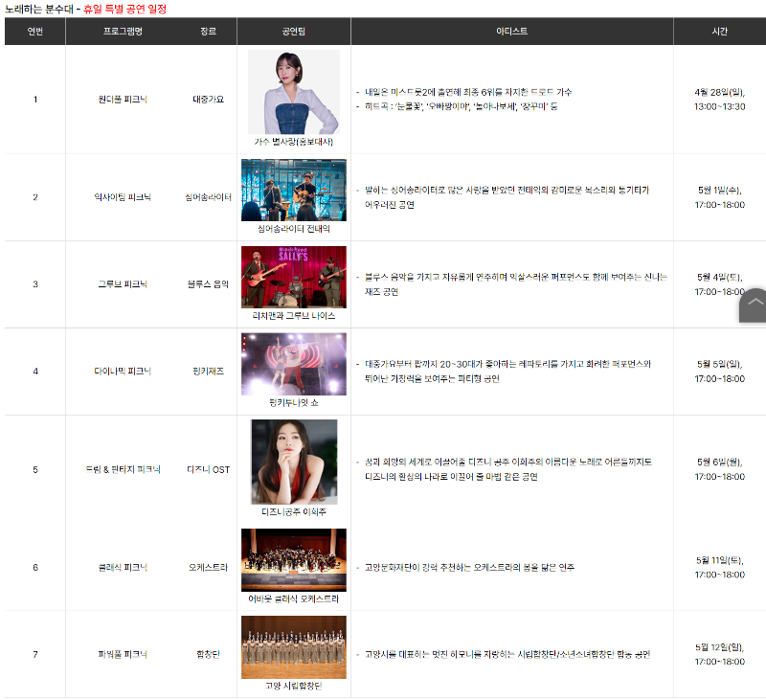Viewport: 766px width, 700px height.
Task: Click the 전태익 singer-songwriter description text
Action: 507,197
